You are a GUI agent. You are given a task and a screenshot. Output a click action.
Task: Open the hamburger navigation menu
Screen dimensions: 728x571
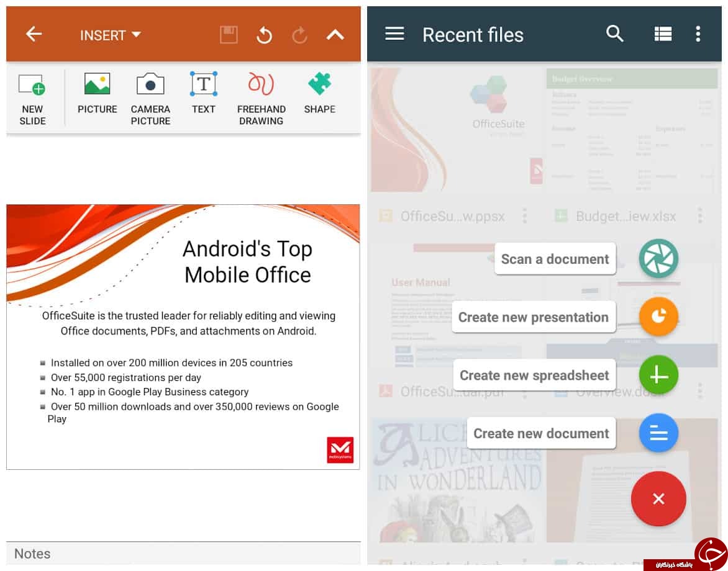tap(394, 34)
